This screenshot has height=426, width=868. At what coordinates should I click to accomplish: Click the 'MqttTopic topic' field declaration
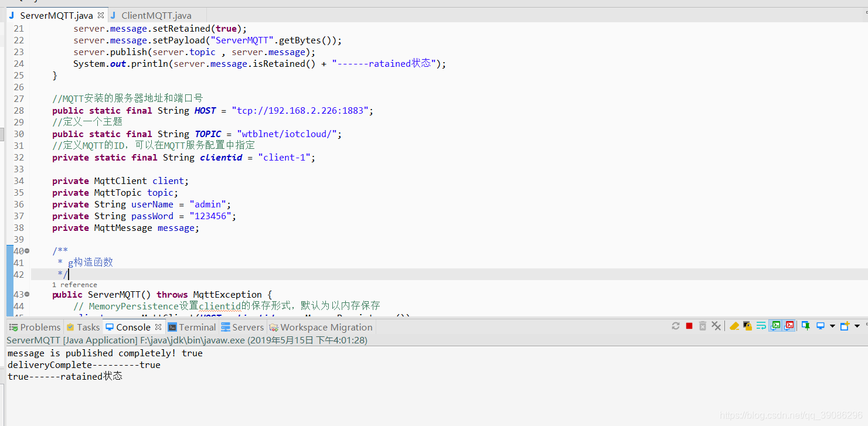point(115,192)
